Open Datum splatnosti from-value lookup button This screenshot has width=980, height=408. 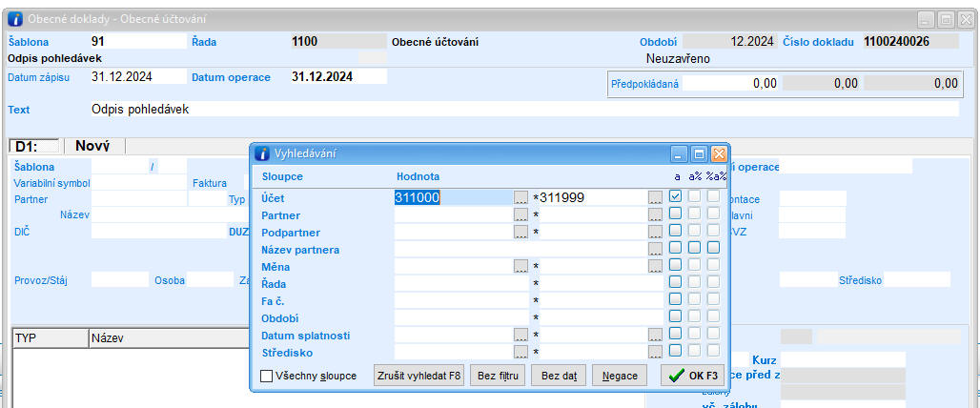point(521,335)
